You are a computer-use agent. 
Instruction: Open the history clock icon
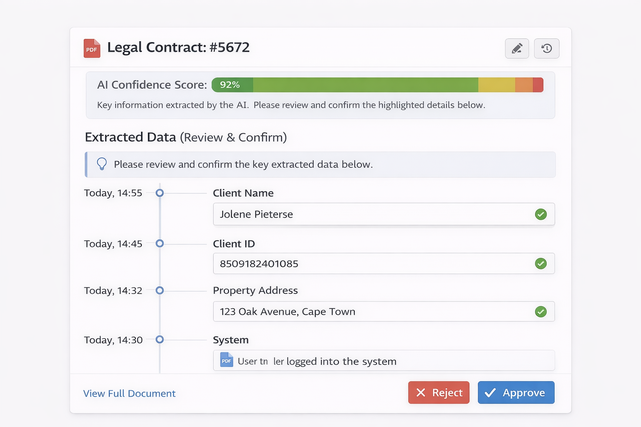click(546, 48)
